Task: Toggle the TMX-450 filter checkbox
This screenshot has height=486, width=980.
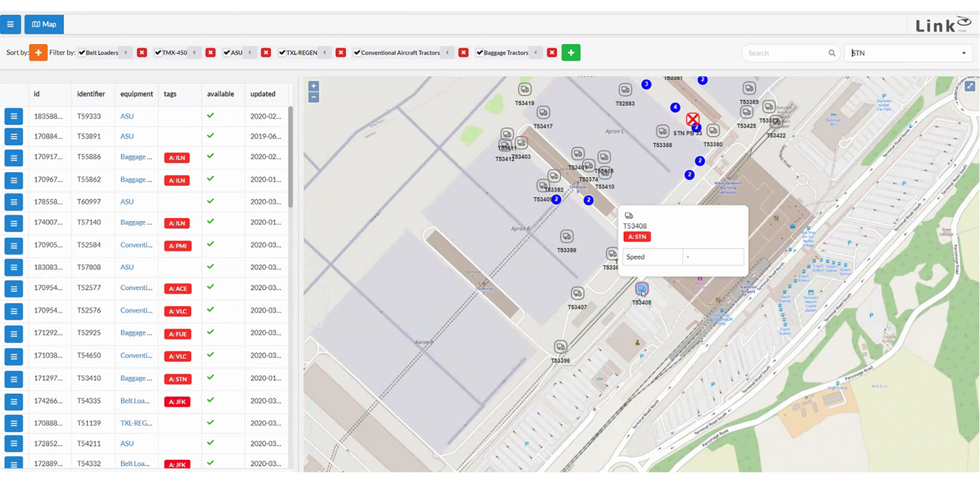Action: (x=159, y=53)
